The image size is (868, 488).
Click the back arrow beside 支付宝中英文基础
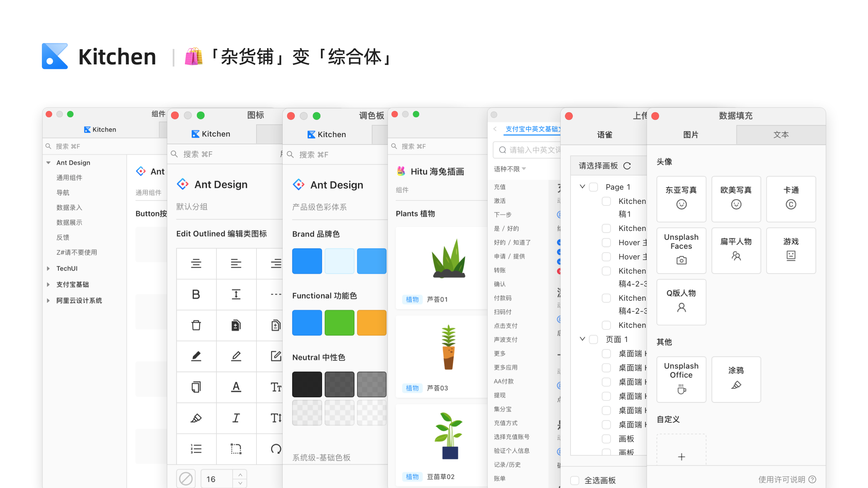495,129
